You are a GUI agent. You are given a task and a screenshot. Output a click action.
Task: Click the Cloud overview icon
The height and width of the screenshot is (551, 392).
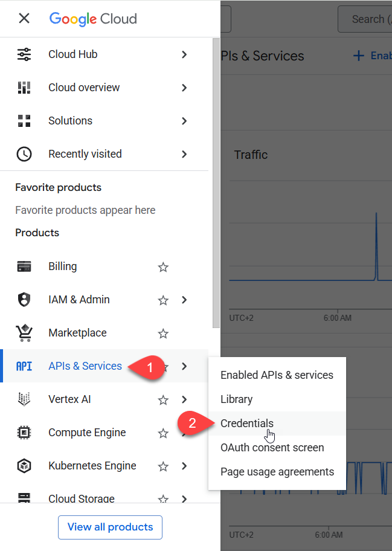point(24,88)
